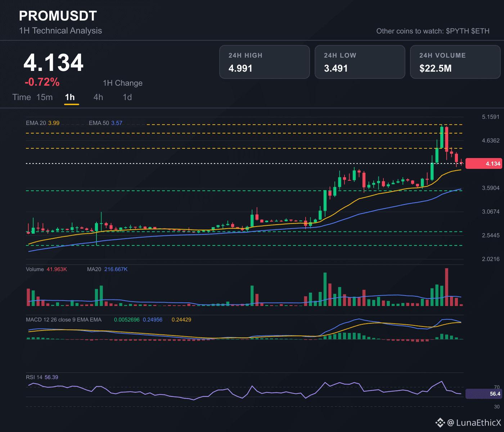Click the 24H VOLUME stat card
The height and width of the screenshot is (432, 504).
(455, 62)
